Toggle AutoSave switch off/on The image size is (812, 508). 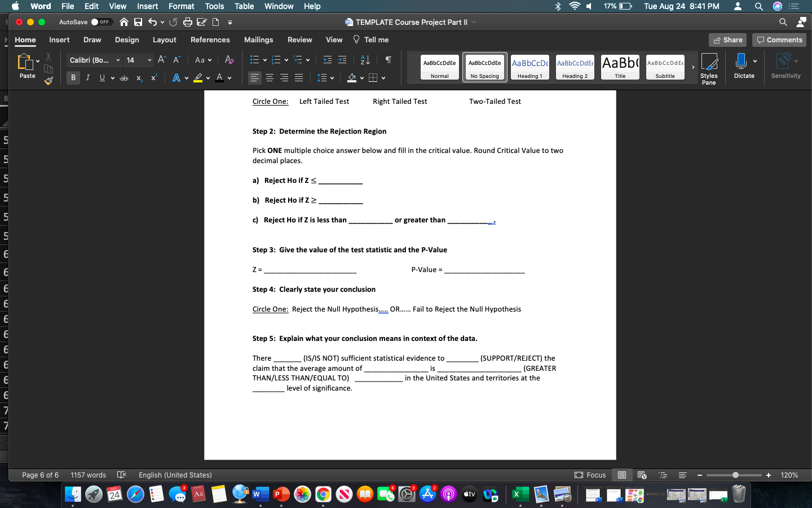101,22
